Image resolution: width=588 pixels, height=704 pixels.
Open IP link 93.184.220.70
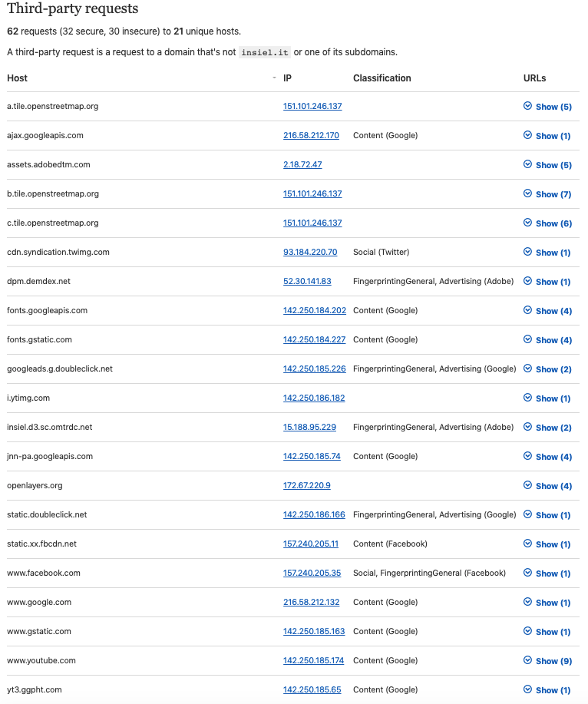point(310,253)
